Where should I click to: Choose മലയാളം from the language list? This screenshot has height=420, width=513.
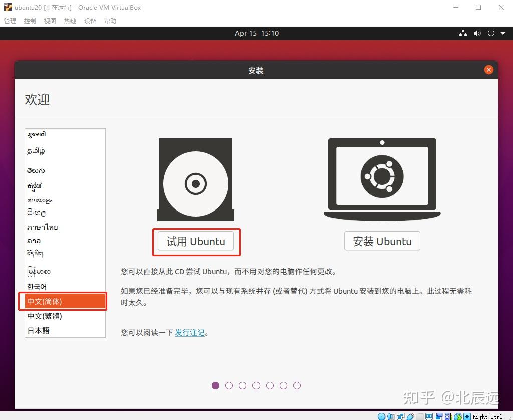tap(65, 200)
